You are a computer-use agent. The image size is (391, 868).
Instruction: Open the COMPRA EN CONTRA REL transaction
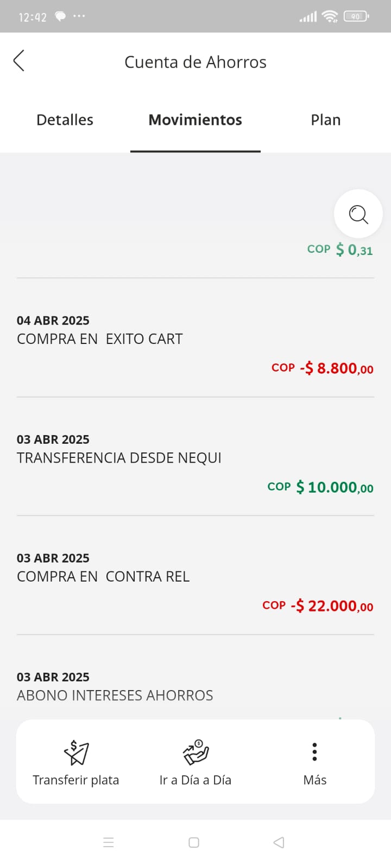click(103, 576)
